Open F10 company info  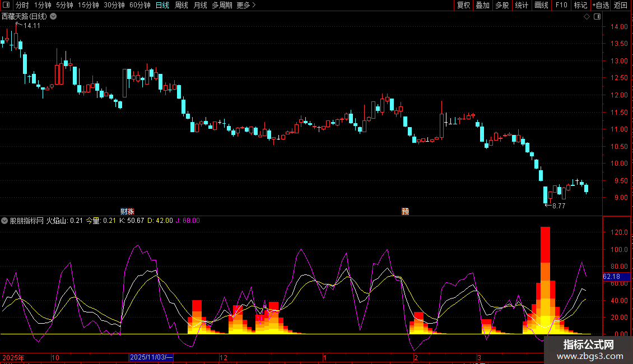pyautogui.click(x=561, y=5)
